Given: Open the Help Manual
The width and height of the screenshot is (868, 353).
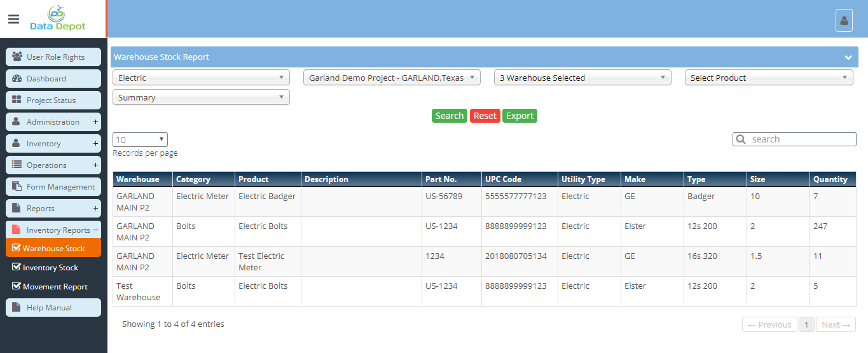Looking at the screenshot, I should coord(53,308).
